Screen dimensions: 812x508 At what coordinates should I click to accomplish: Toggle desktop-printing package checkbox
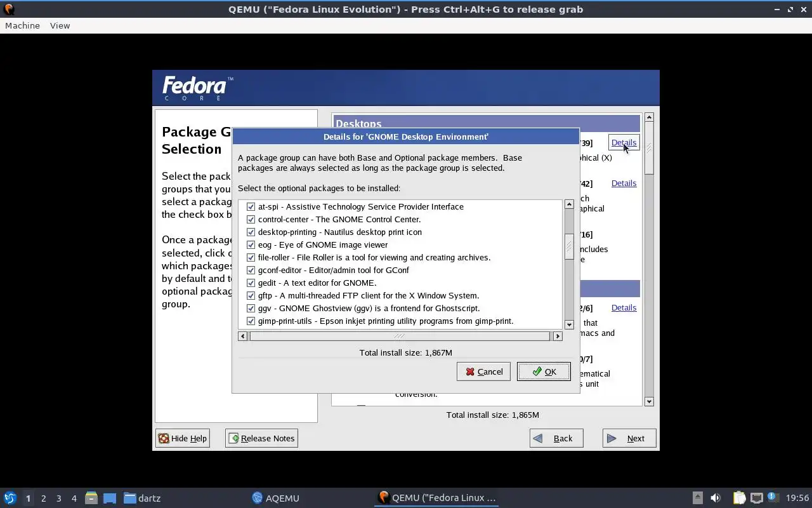point(251,232)
